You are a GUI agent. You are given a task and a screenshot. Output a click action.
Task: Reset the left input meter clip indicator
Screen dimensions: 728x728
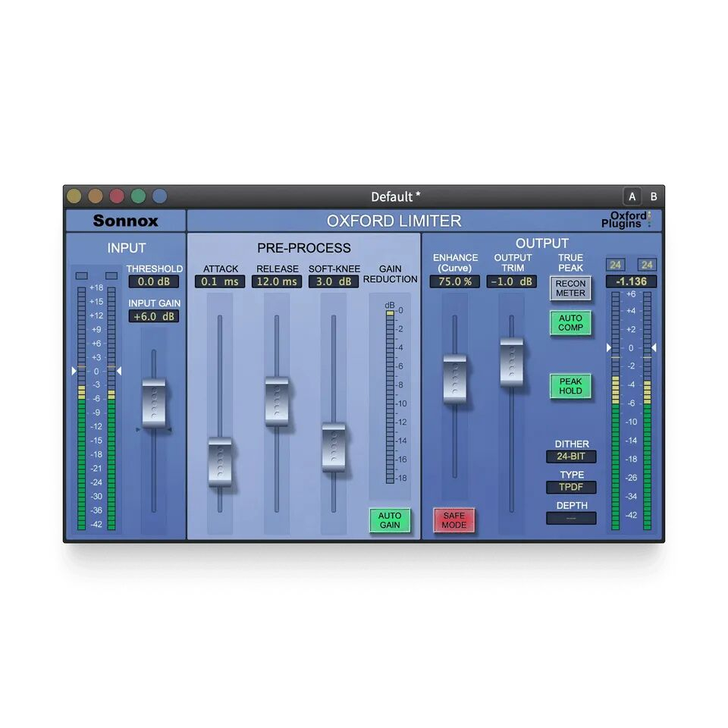(x=82, y=275)
